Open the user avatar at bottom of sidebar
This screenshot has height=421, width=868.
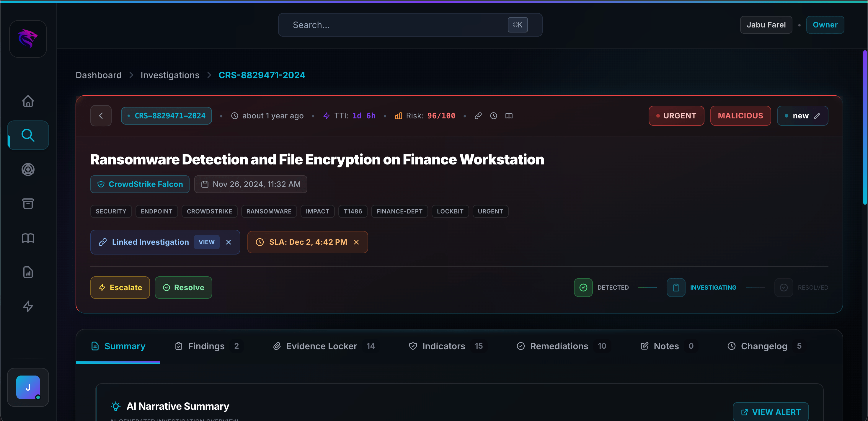(x=28, y=388)
